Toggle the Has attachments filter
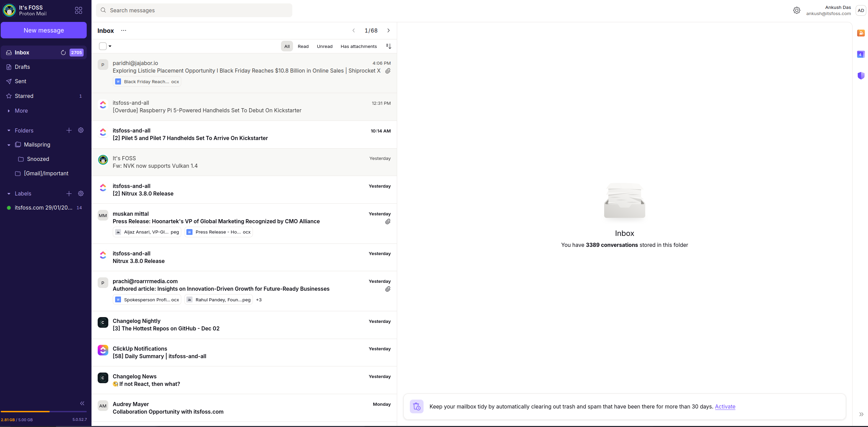 click(x=358, y=46)
